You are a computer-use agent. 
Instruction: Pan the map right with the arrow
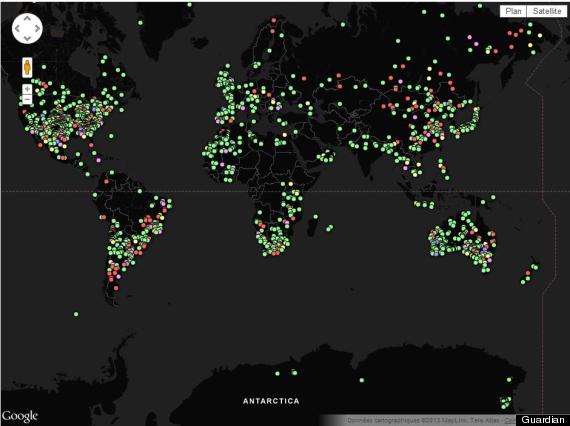37,28
